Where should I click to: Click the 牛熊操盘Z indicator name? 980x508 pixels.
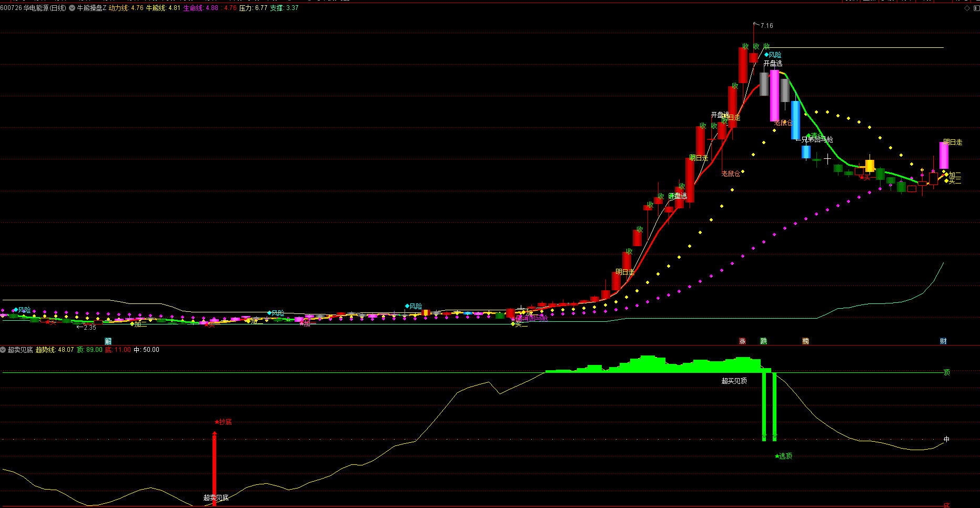tap(92, 8)
